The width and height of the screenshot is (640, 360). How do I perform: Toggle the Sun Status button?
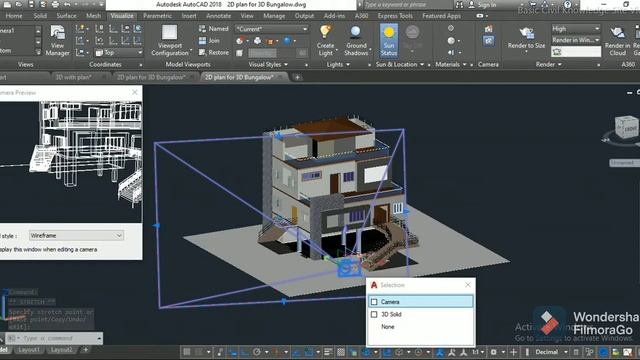(x=389, y=40)
